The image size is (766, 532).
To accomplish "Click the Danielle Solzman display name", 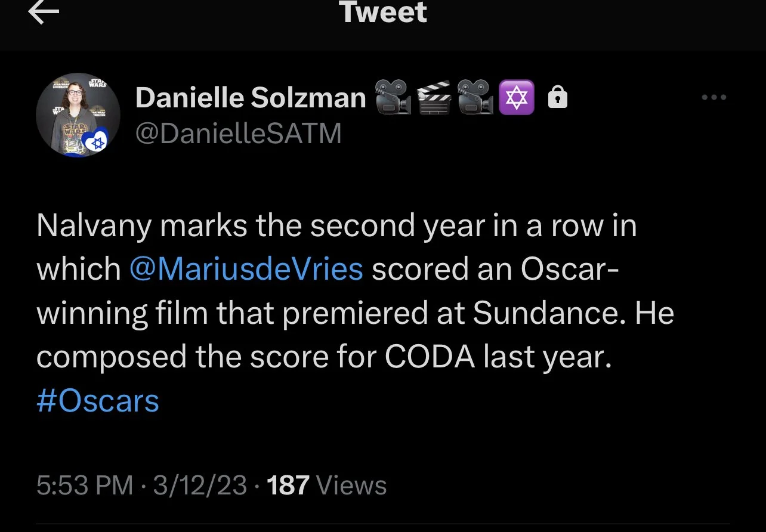I will point(251,98).
